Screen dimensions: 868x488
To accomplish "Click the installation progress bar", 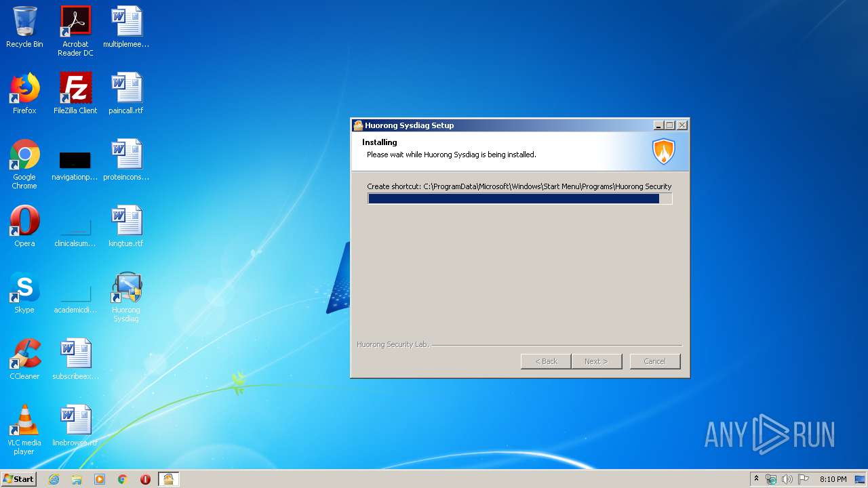I will 519,199.
